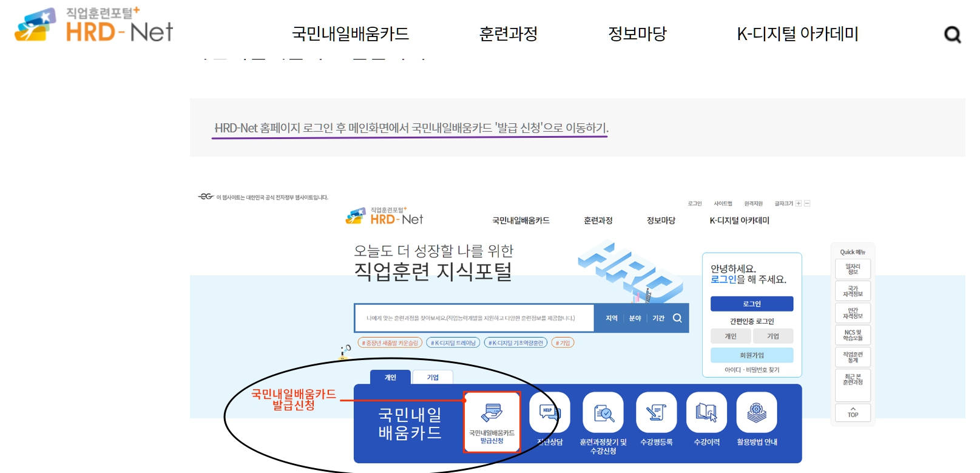Click the HRD-Net logo in the top header
The width and height of the screenshot is (980, 473).
point(94,25)
